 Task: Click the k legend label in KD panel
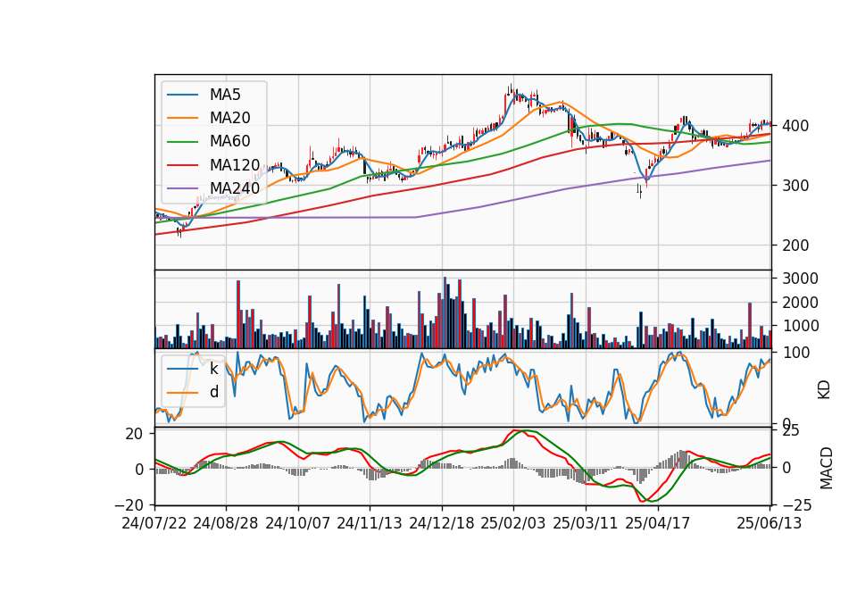click(213, 369)
